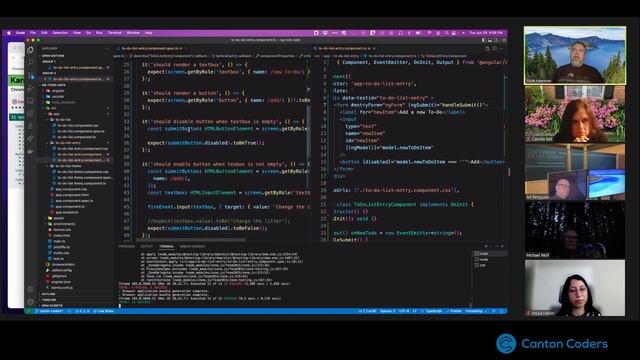
Task: Click the horizontal scrollbar of the spec editor
Action: (x=192, y=240)
